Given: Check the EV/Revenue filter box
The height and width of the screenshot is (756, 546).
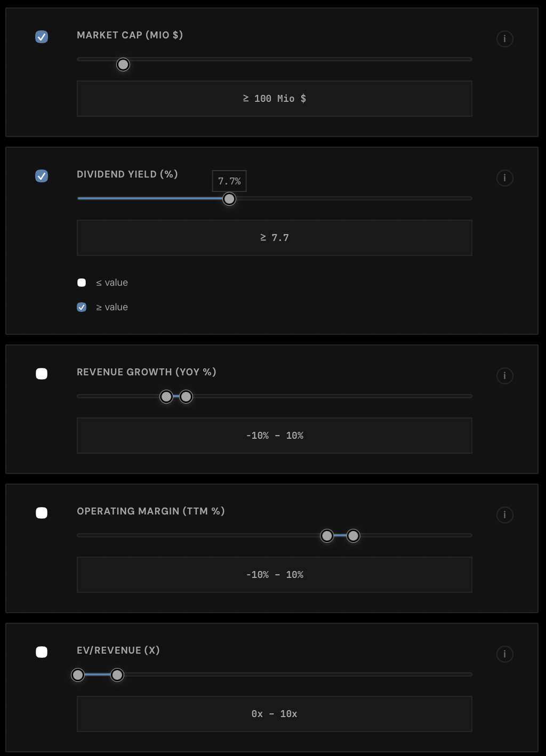Looking at the screenshot, I should [x=42, y=652].
